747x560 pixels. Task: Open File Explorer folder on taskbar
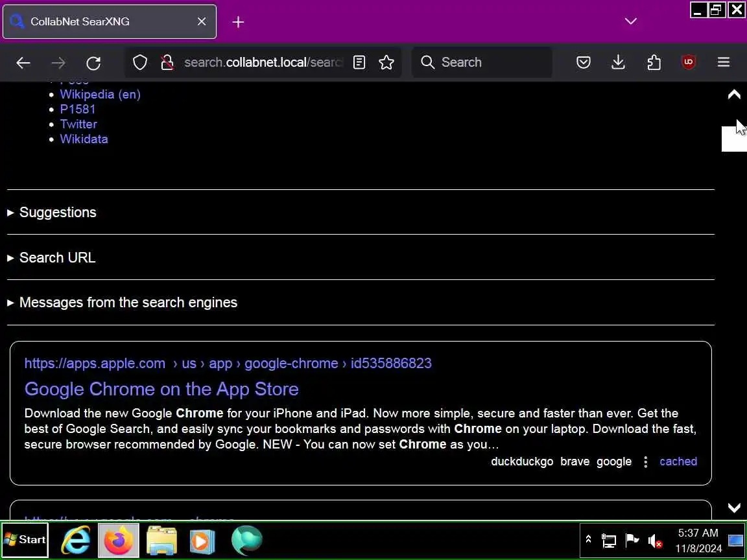click(x=161, y=540)
